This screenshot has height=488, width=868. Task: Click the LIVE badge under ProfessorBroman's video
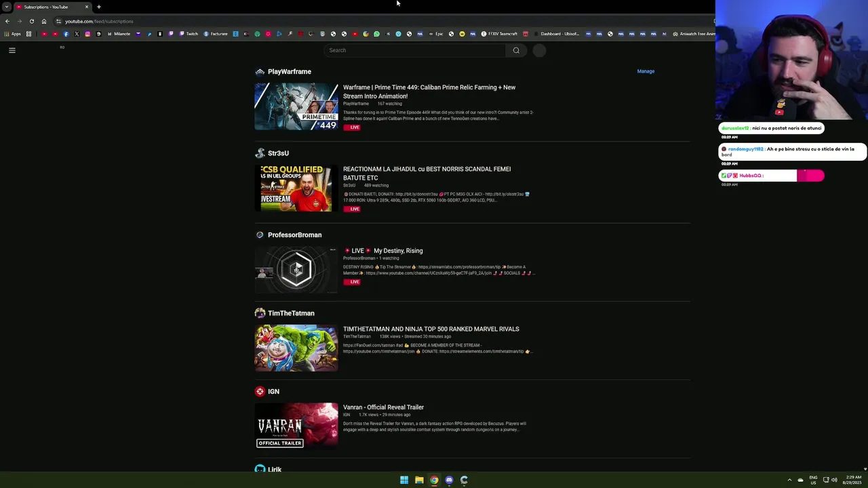click(x=352, y=282)
